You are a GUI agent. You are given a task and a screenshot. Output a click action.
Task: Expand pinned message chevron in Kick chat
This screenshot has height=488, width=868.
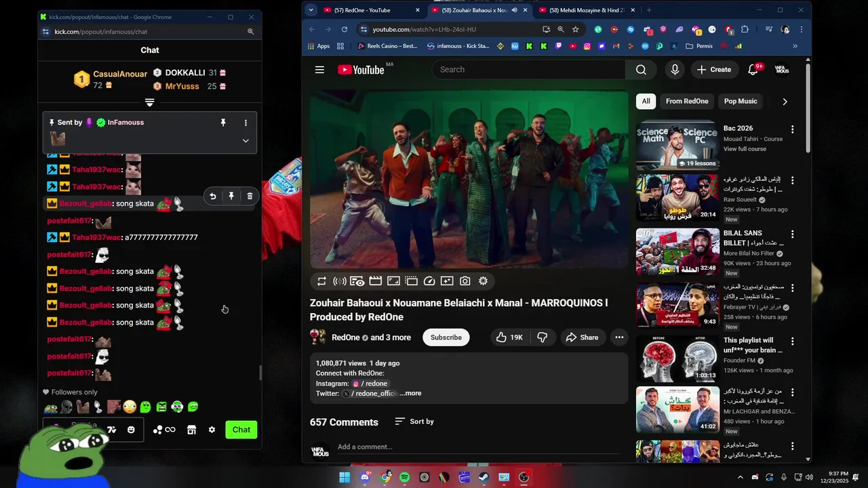(245, 141)
